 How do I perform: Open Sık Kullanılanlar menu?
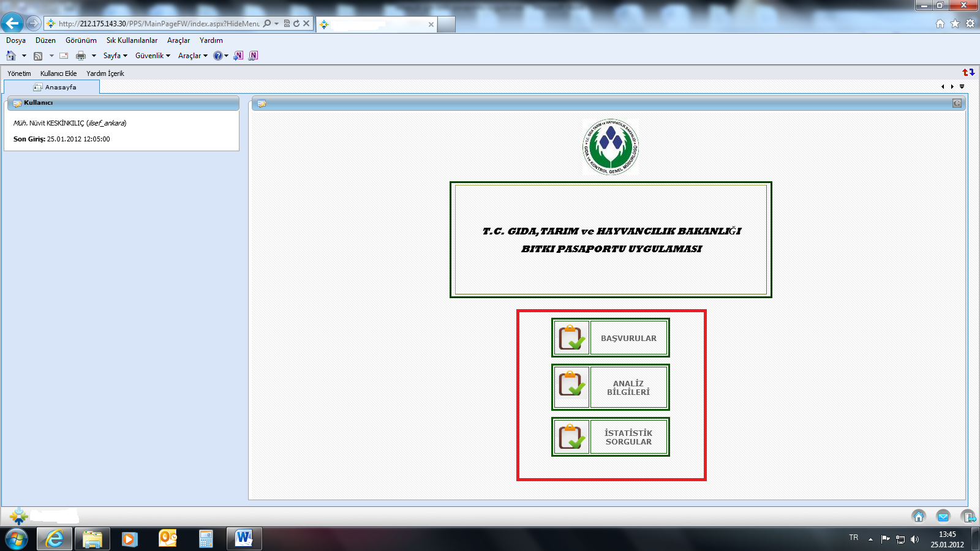point(132,40)
